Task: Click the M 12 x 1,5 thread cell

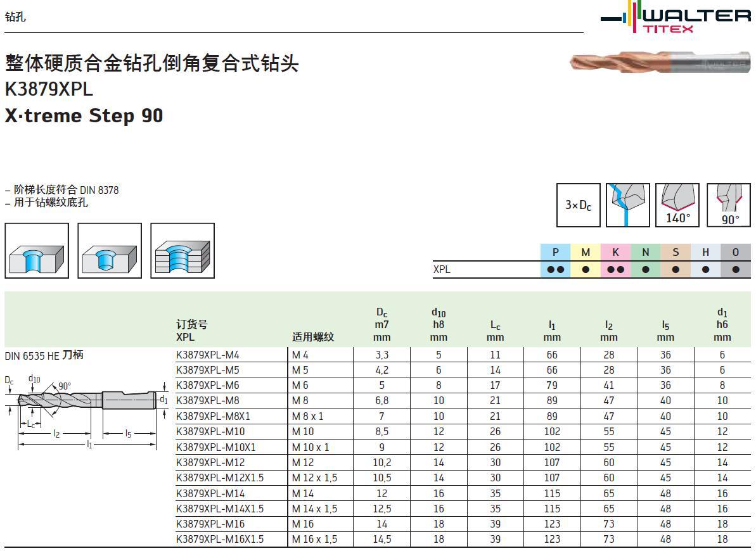Action: tap(314, 478)
